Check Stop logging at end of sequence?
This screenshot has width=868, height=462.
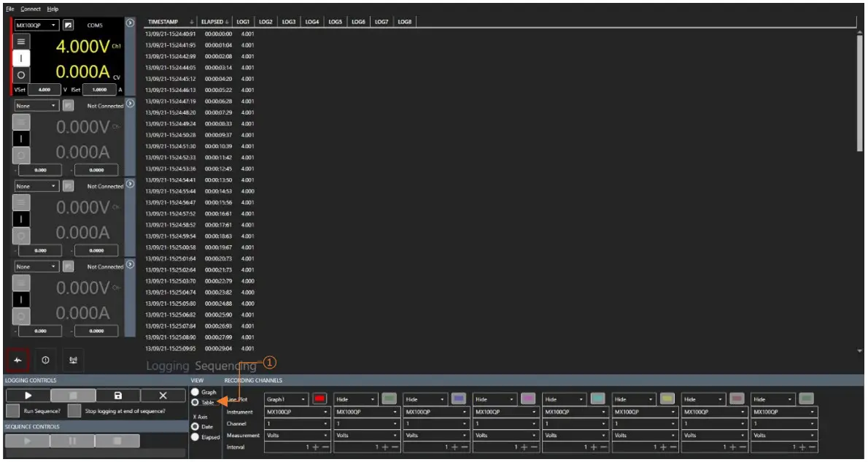tap(73, 409)
